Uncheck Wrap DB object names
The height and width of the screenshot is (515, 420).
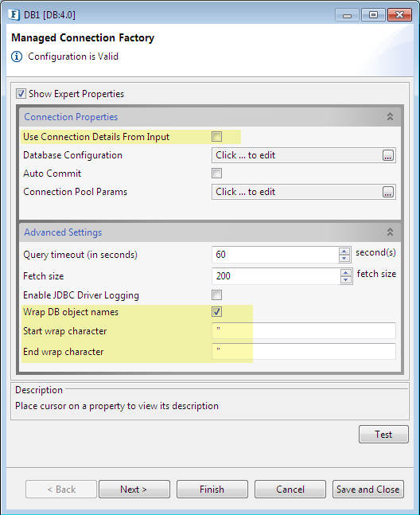tap(216, 312)
